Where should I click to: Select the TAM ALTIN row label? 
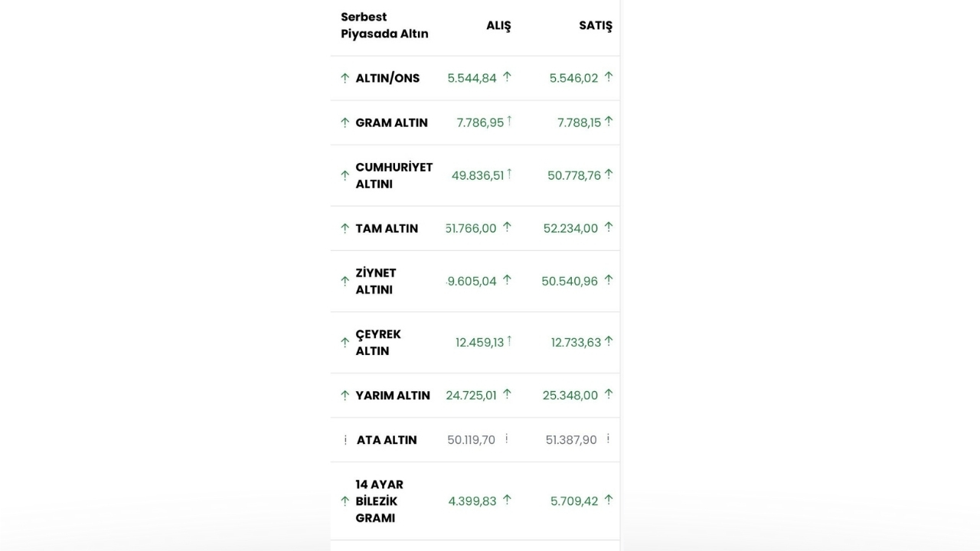click(387, 228)
